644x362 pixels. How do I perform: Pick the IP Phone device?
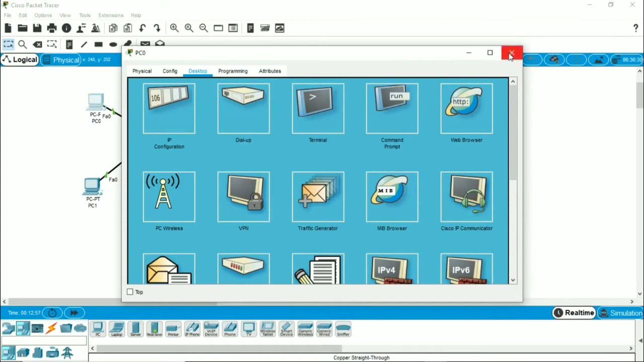(192, 329)
